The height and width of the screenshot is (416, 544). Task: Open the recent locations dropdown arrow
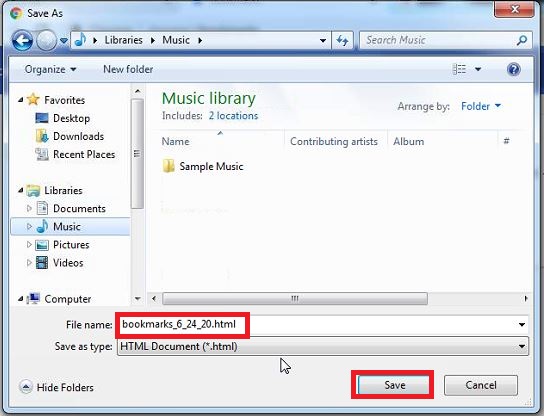(x=63, y=41)
